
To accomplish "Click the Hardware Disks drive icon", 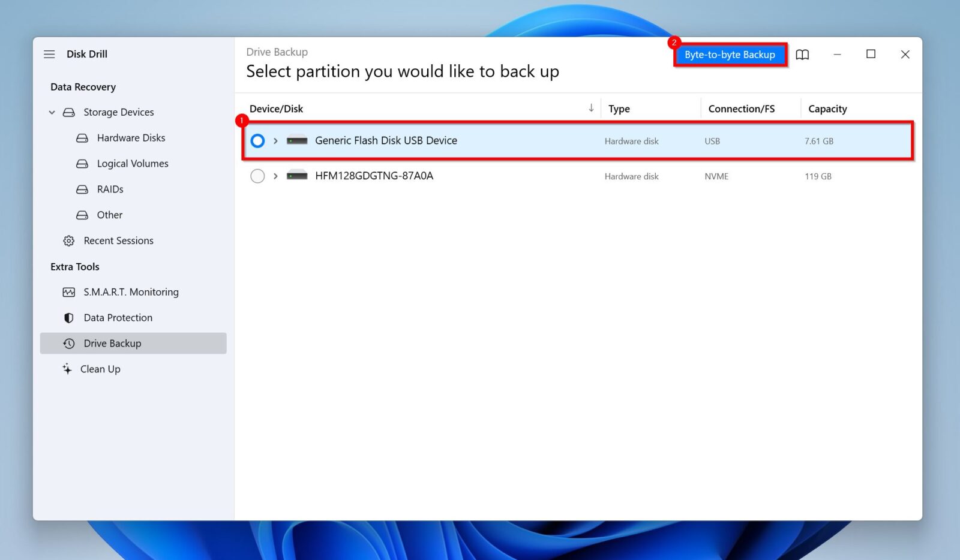I will click(x=82, y=137).
